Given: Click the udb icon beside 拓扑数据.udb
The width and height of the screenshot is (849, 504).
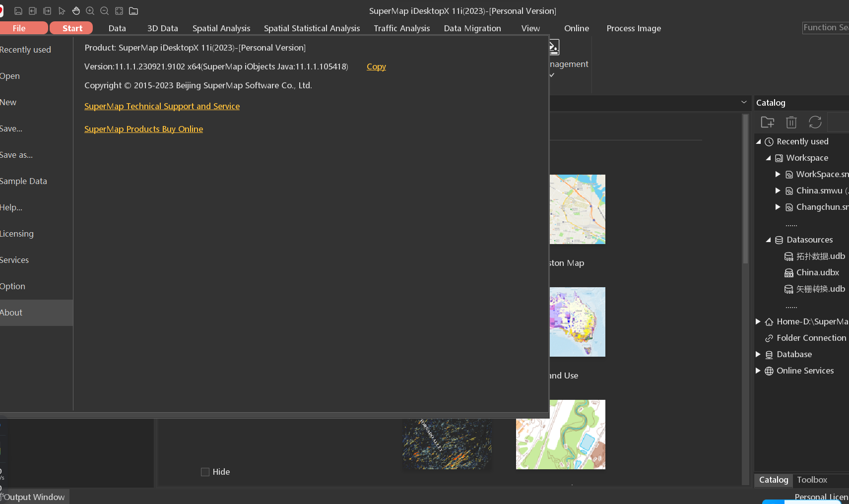Looking at the screenshot, I should click(789, 256).
